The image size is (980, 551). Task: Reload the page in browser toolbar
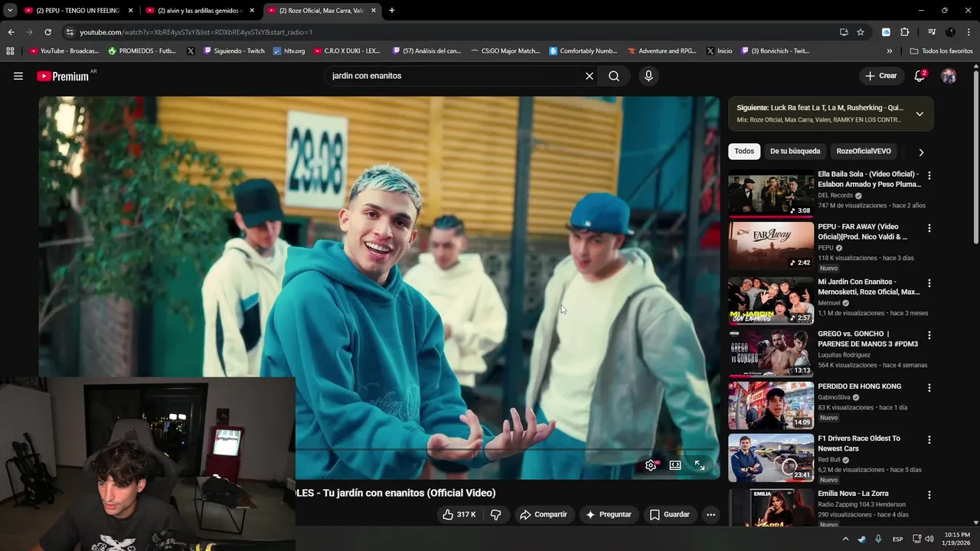[x=47, y=32]
